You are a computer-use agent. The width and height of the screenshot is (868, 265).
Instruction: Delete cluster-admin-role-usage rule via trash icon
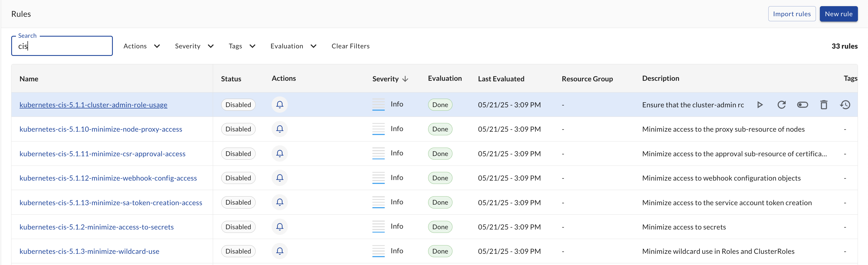coord(823,105)
